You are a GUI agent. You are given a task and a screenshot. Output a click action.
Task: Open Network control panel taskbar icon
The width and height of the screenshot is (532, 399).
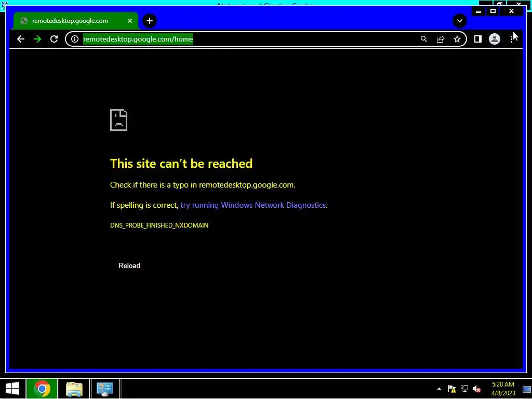click(105, 389)
